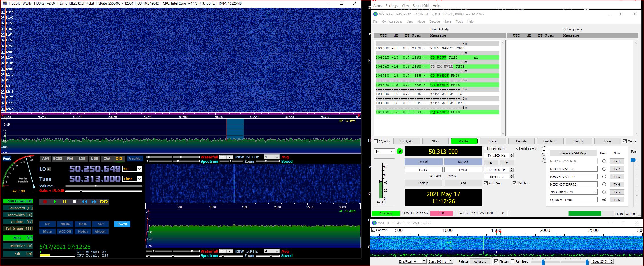The height and width of the screenshot is (266, 644).
Task: Open the 6m band dropdown in WSJT-X
Action: (x=384, y=152)
